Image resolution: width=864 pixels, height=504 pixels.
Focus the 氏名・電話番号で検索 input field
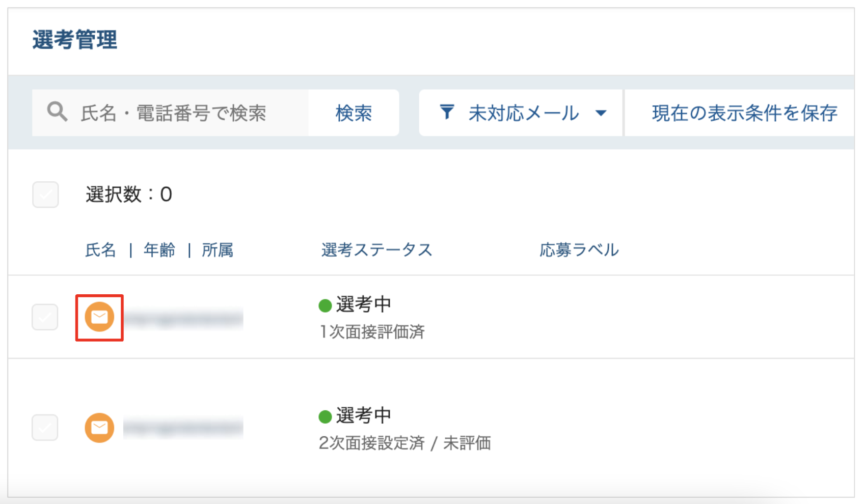pyautogui.click(x=170, y=113)
